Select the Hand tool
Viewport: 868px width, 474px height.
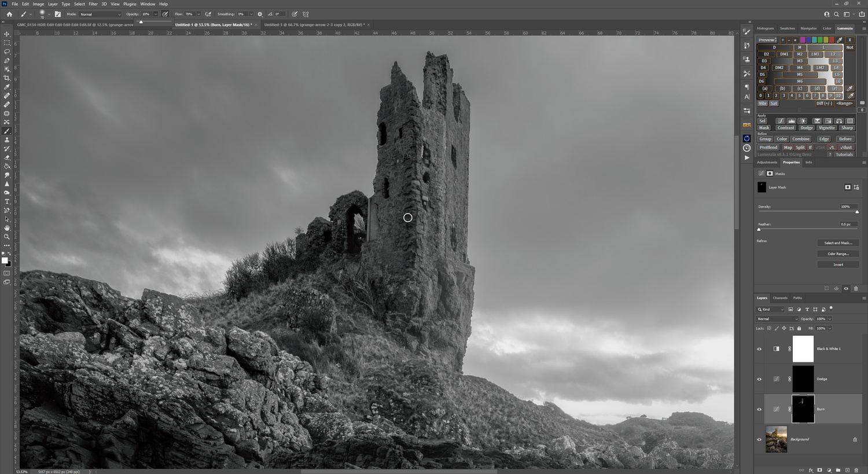tap(7, 228)
